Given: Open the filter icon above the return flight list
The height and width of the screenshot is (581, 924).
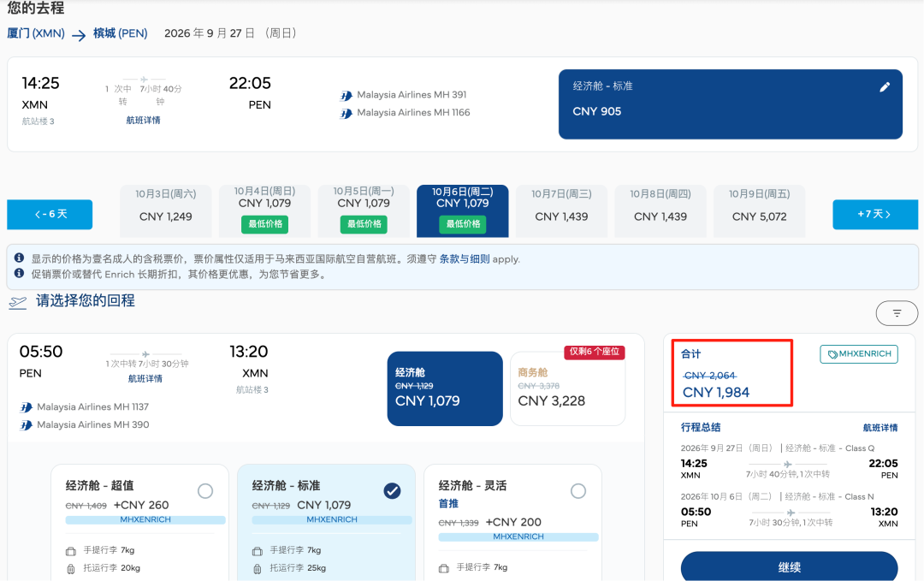Looking at the screenshot, I should pos(896,313).
